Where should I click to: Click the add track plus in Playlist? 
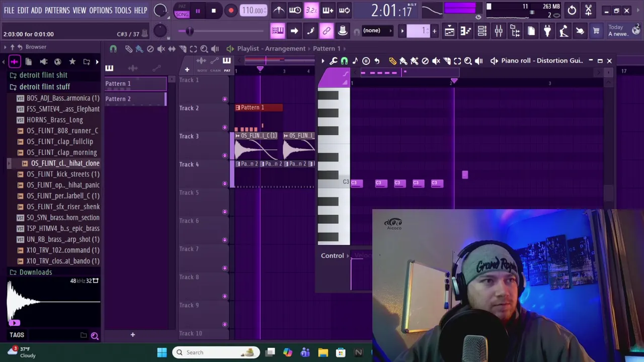[x=187, y=70]
